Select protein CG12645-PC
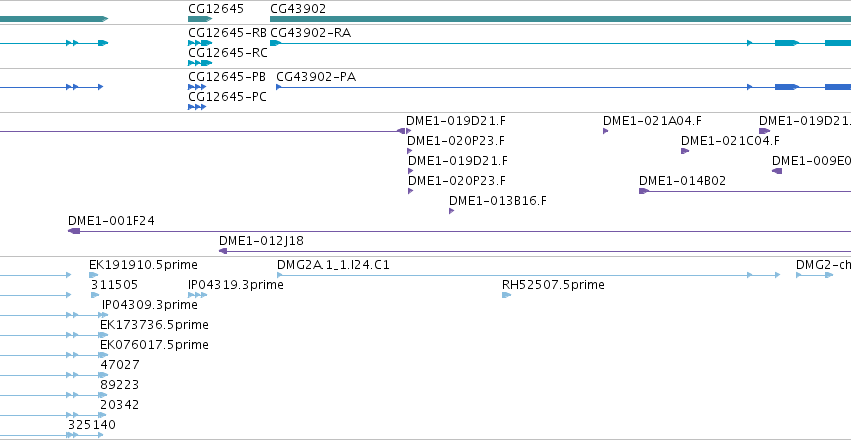851x440 pixels. point(227,97)
